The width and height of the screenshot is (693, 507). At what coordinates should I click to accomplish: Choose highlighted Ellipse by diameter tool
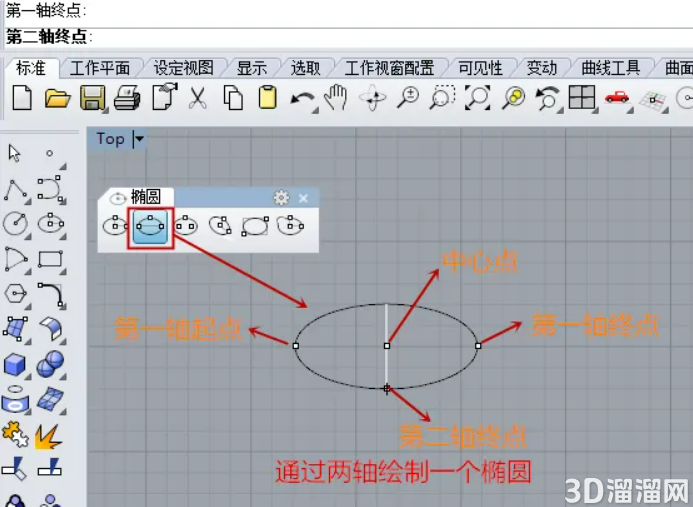click(150, 227)
